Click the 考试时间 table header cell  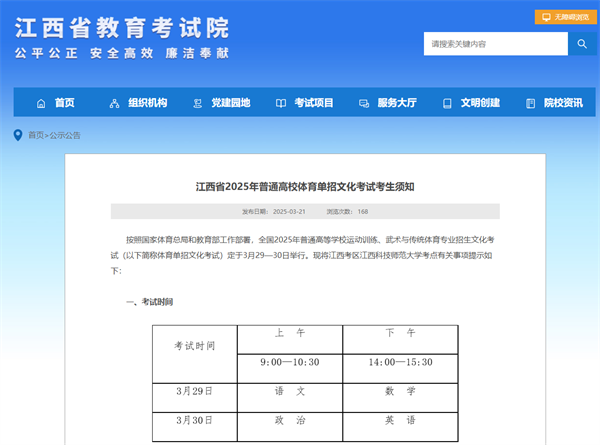(195, 354)
